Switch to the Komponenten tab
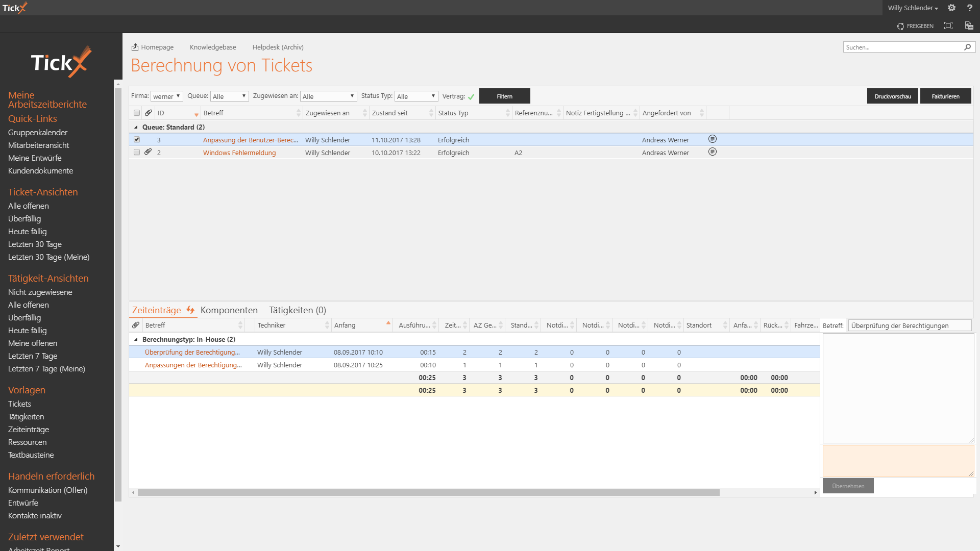 pyautogui.click(x=229, y=310)
